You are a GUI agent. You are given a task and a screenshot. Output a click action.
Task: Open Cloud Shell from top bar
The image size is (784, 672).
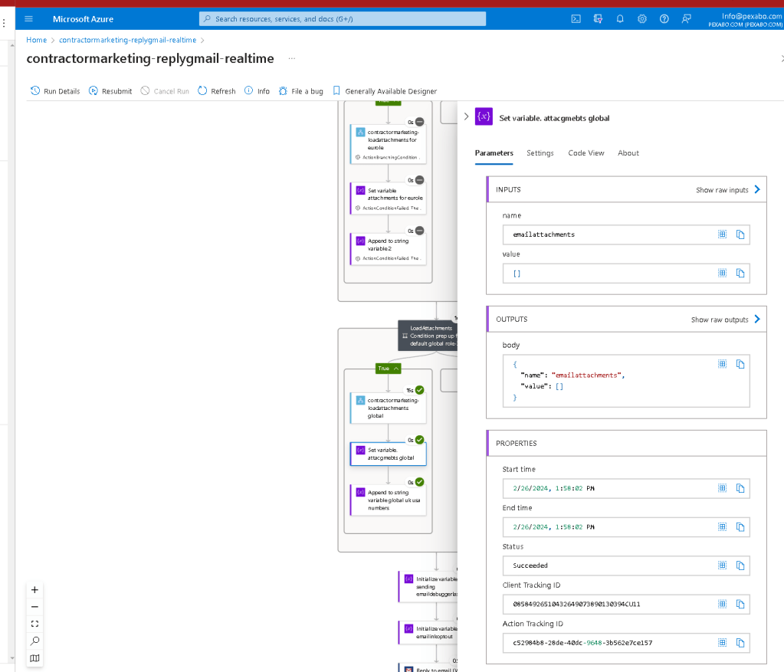(576, 19)
